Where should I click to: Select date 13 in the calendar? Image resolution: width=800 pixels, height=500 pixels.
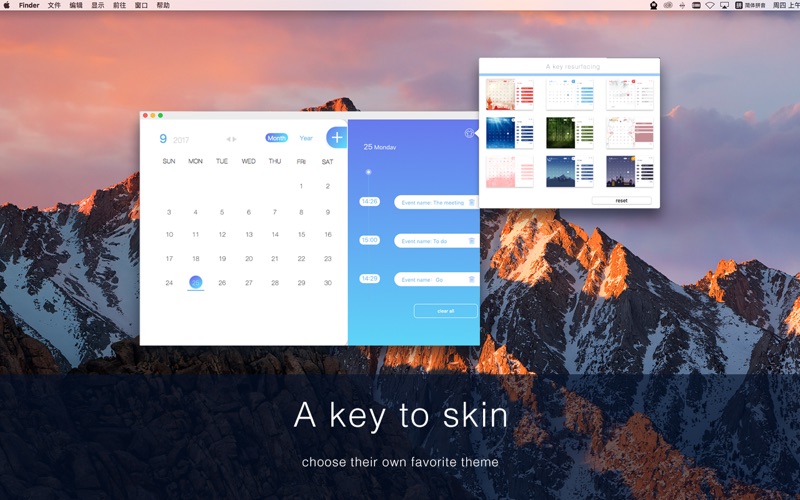pos(249,235)
